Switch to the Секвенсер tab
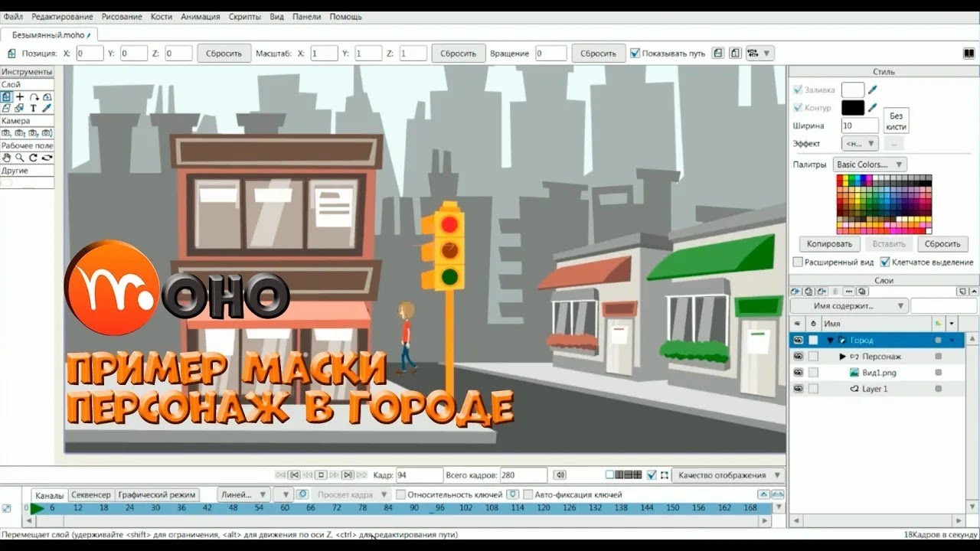Image resolution: width=980 pixels, height=551 pixels. (x=91, y=495)
